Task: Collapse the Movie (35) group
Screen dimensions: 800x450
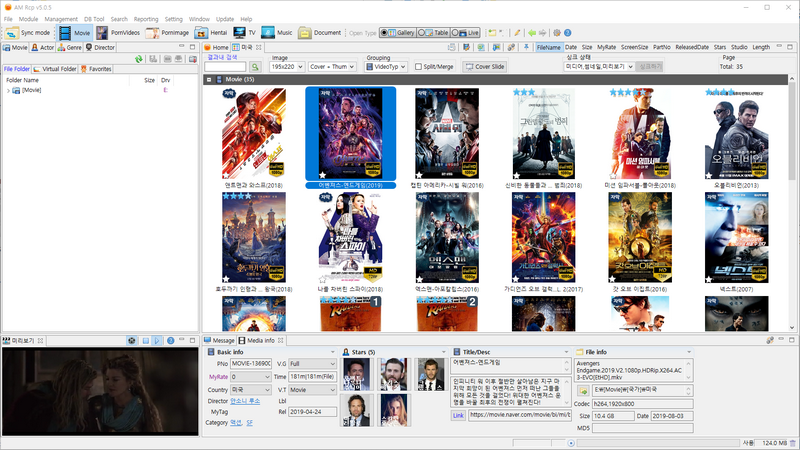Action: point(209,80)
